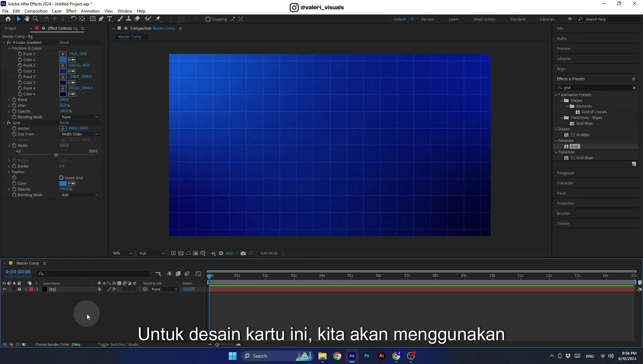Open the Full resolution dropdown
The image size is (643, 364).
click(152, 253)
